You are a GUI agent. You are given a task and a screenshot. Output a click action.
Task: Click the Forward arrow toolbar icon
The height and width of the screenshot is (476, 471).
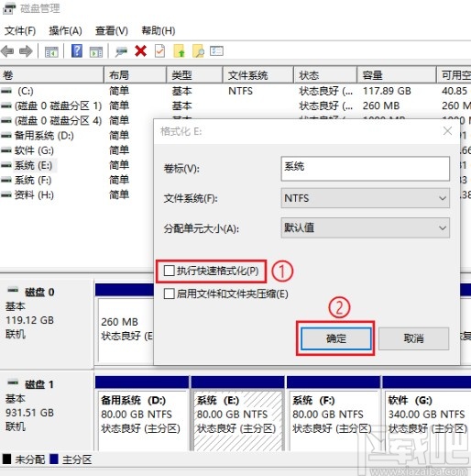click(26, 51)
